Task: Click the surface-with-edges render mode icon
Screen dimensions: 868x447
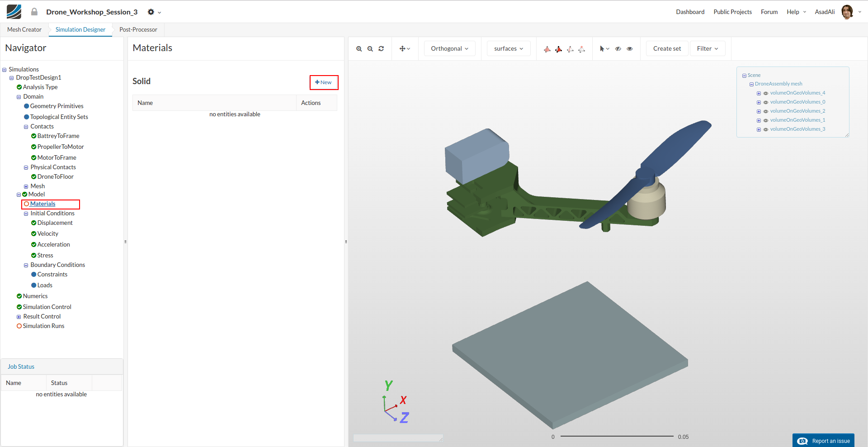Action: click(559, 49)
